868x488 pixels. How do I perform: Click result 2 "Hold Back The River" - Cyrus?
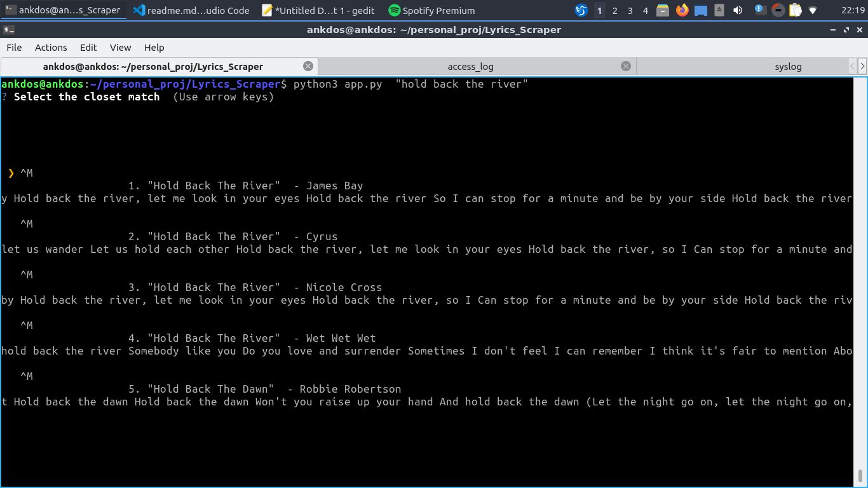233,236
